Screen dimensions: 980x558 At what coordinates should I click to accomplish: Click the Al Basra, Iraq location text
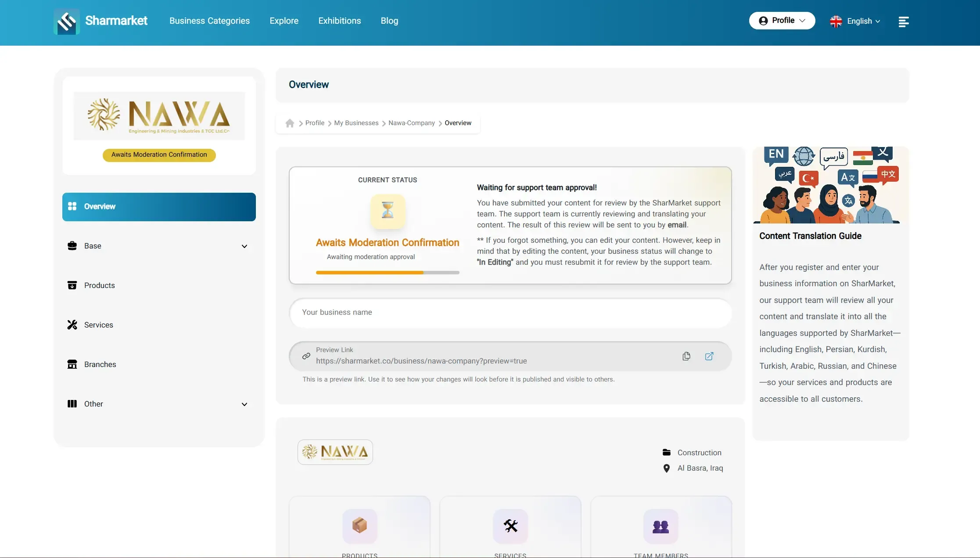click(700, 468)
